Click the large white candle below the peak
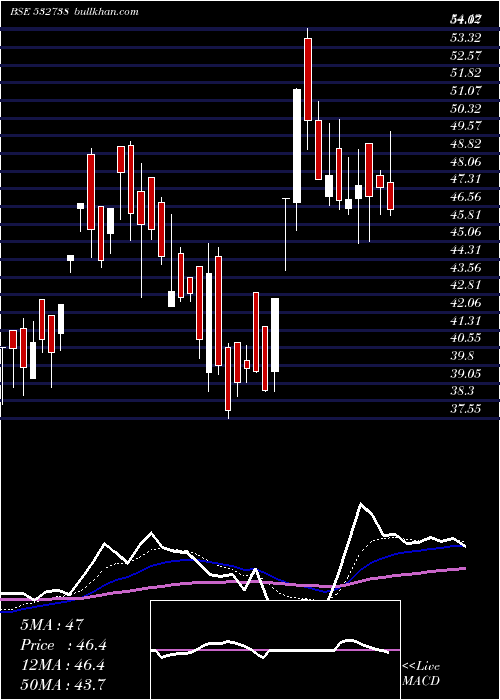This screenshot has height=700, width=500. 297,146
